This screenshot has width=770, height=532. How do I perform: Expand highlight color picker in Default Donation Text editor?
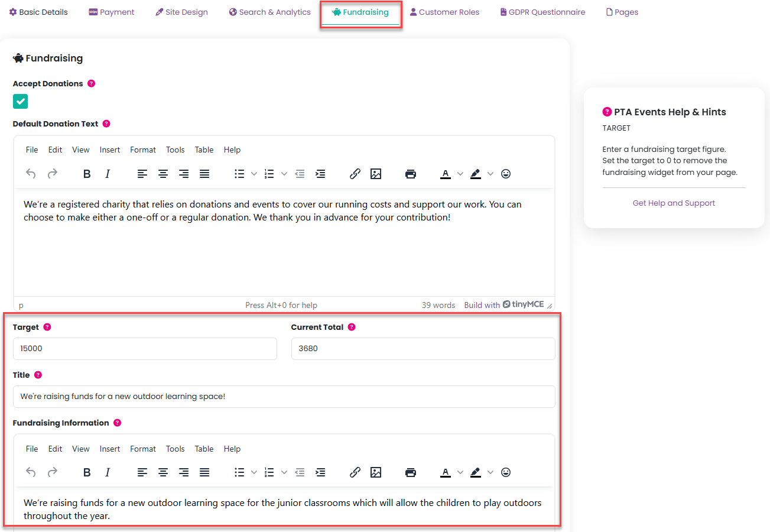(490, 174)
